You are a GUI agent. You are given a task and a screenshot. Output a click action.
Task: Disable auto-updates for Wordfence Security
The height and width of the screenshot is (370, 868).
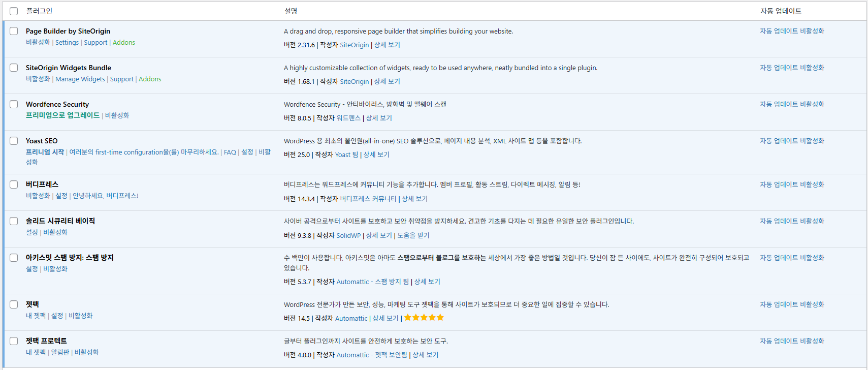click(x=792, y=104)
